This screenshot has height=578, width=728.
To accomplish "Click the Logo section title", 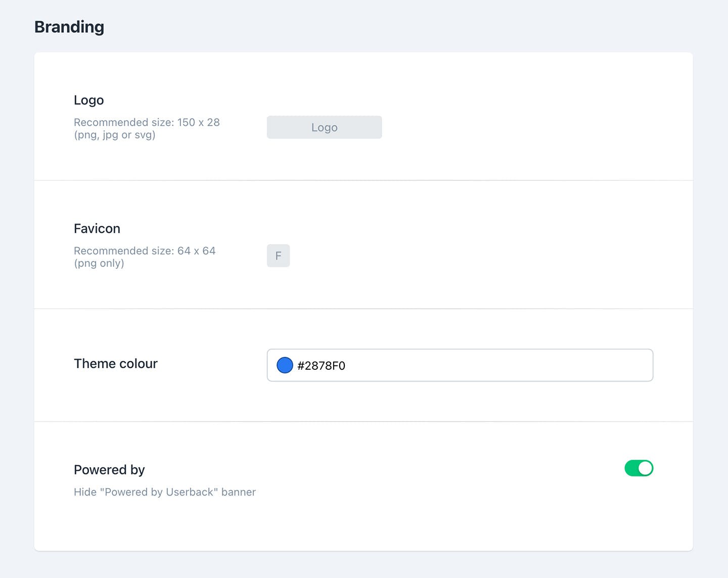I will pyautogui.click(x=88, y=100).
